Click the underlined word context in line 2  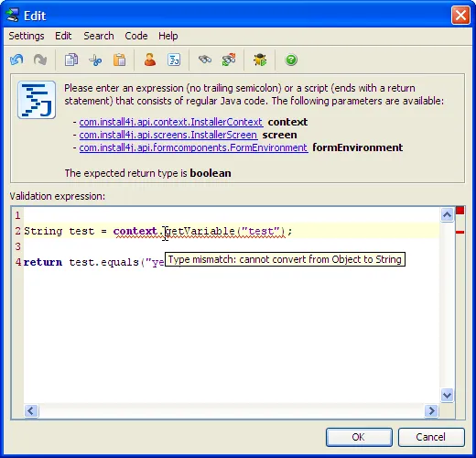(x=135, y=231)
